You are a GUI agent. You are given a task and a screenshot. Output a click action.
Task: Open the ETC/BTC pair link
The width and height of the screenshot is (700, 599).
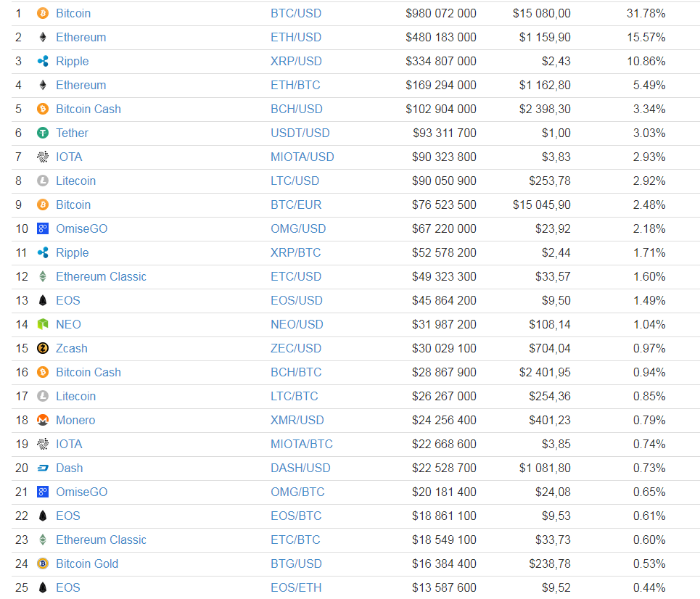(x=295, y=540)
